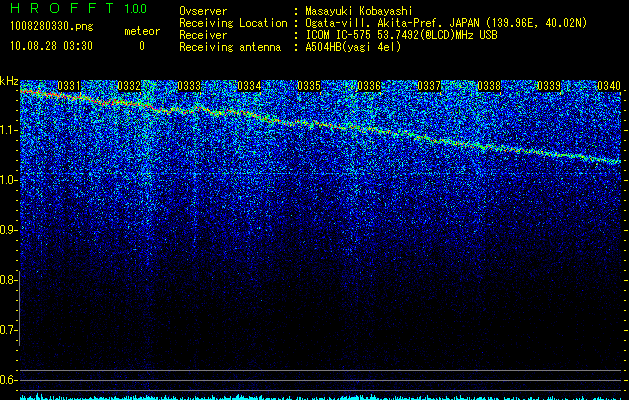Click the 0.6 frequency axis label
This screenshot has height=400, width=629.
6,380
